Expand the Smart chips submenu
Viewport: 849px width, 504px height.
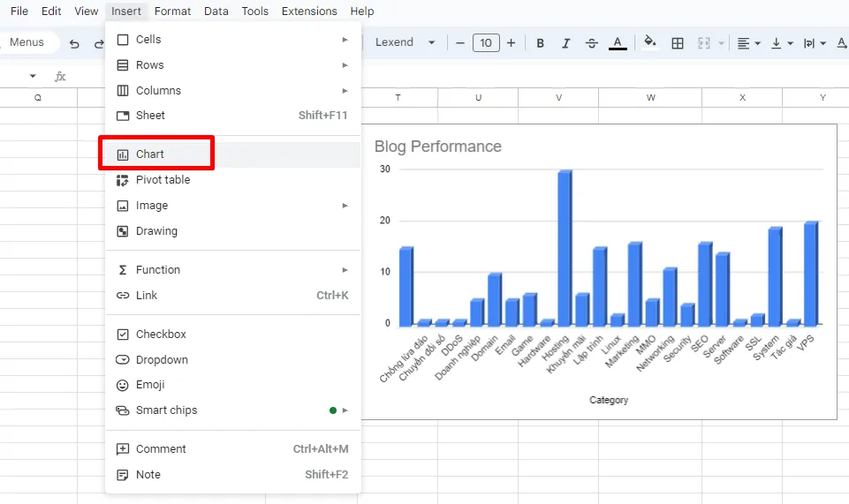233,410
